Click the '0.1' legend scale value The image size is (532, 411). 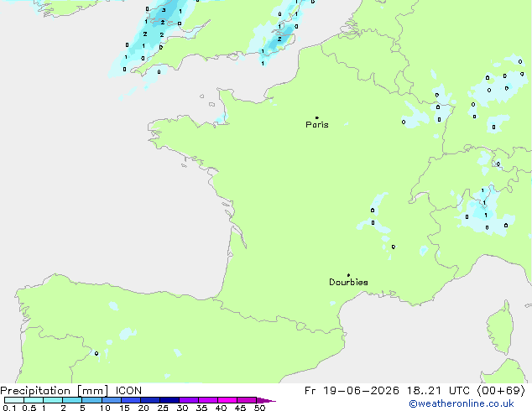pyautogui.click(x=8, y=408)
